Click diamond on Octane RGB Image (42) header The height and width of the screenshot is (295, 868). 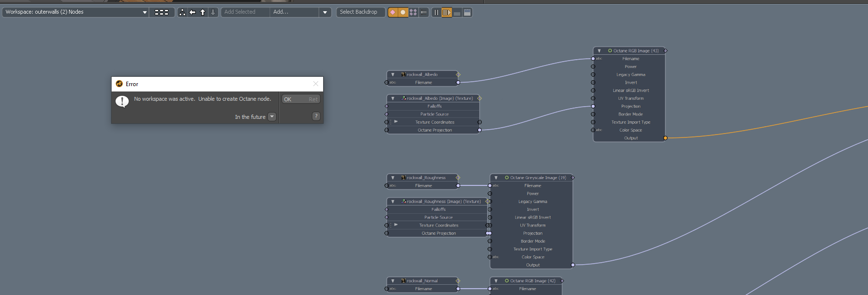(562, 281)
